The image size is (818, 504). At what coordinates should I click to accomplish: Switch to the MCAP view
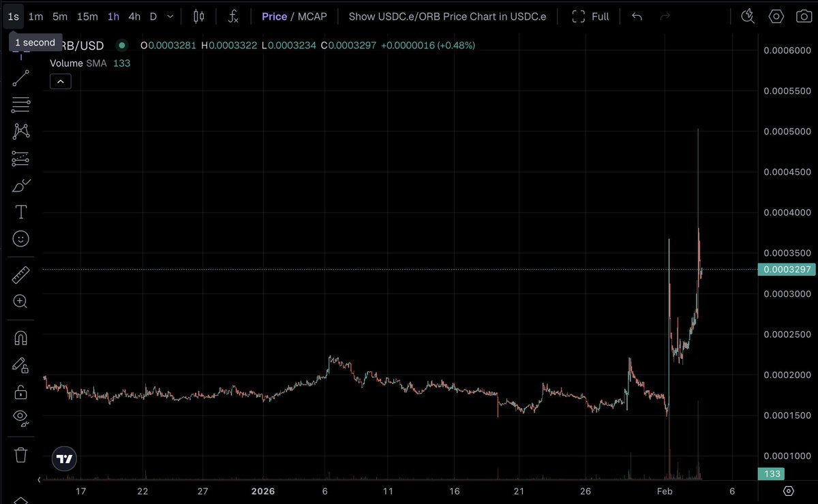[312, 16]
